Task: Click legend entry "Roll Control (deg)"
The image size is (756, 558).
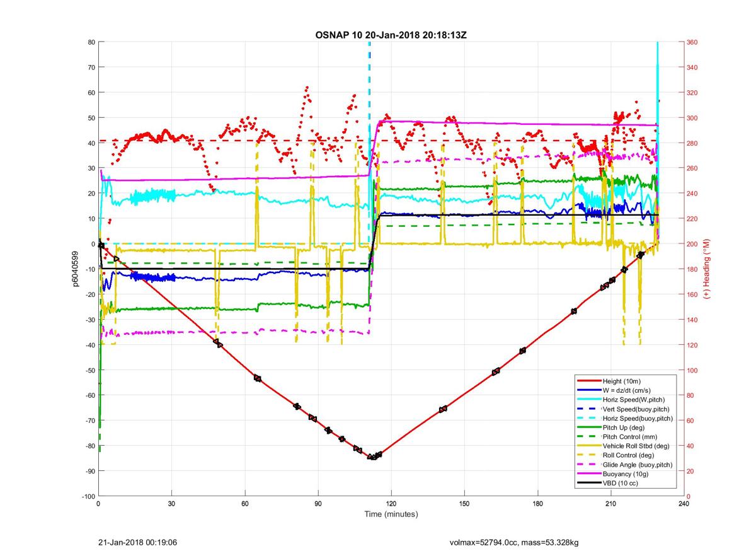Action: click(x=628, y=455)
